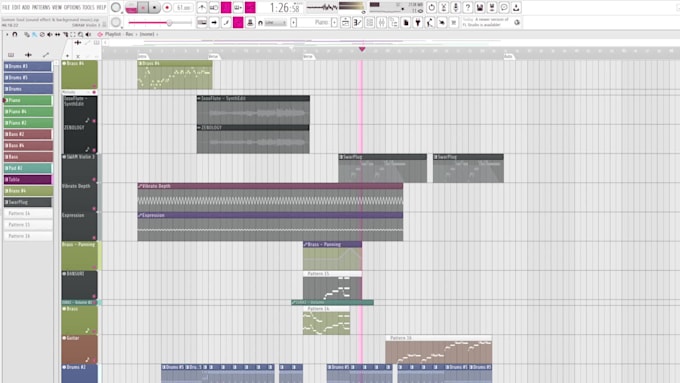Screen dimensions: 680x383
Task: Select Piano #4 pattern in picker
Action: pos(28,111)
